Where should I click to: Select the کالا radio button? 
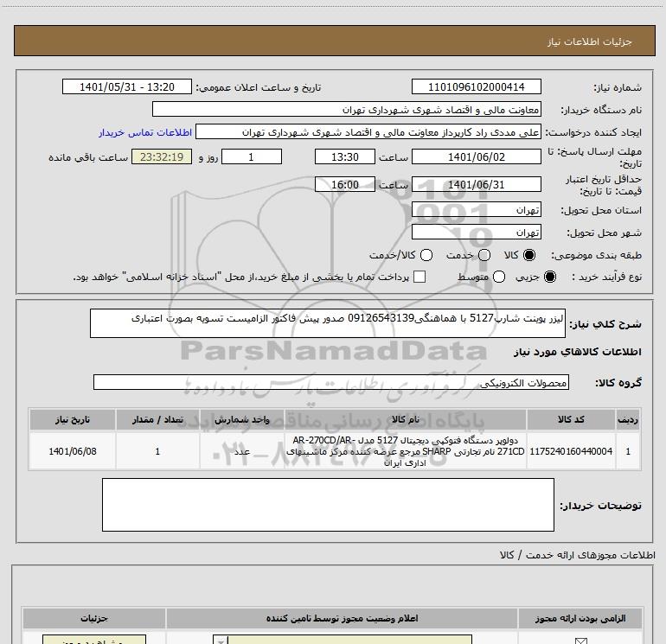click(x=529, y=255)
